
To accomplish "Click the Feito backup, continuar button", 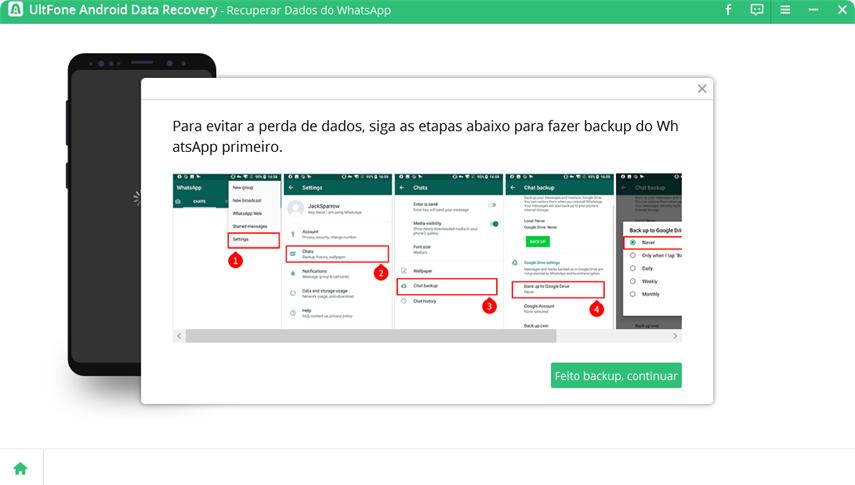I will coord(616,375).
